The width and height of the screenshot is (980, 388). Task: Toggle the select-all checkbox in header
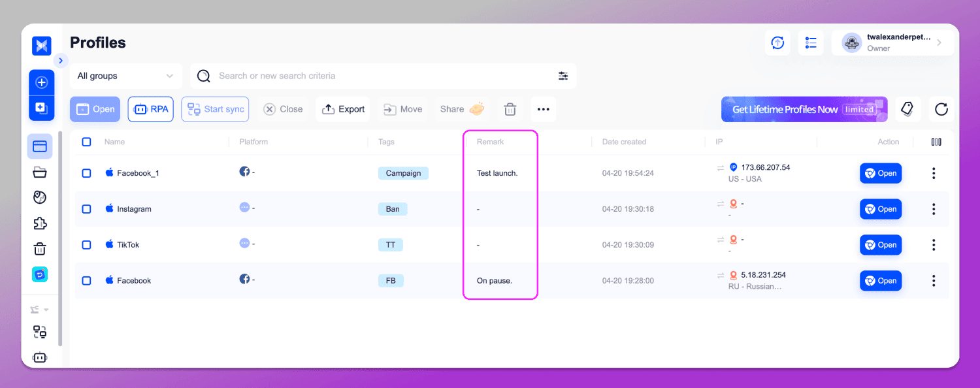click(x=86, y=142)
